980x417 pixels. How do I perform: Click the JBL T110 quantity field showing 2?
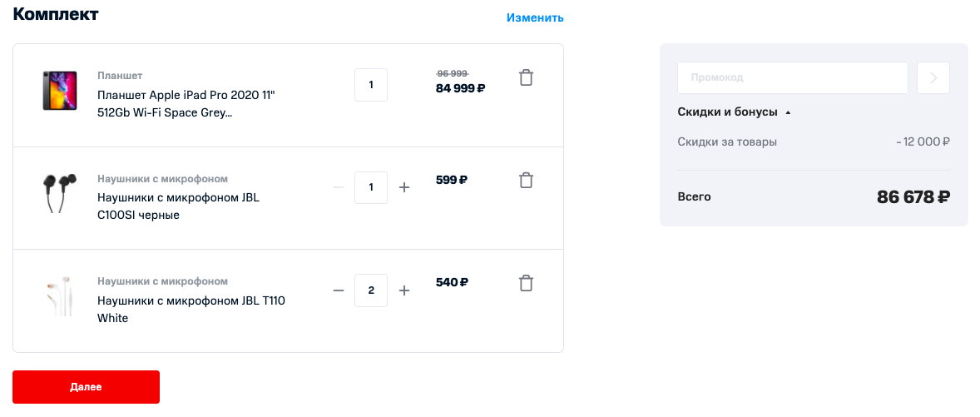(x=371, y=290)
